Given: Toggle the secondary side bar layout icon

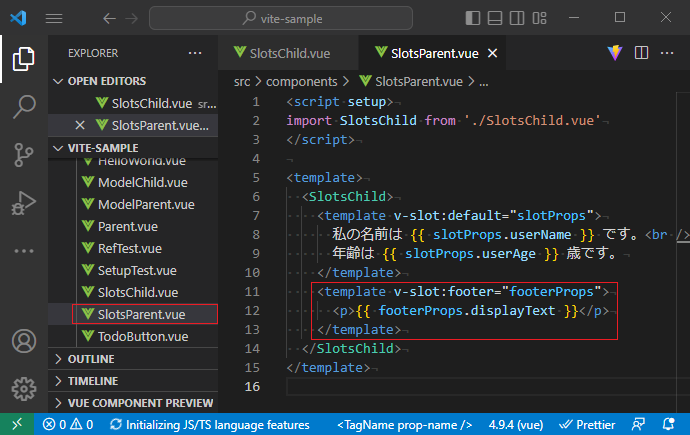Looking at the screenshot, I should click(x=517, y=18).
